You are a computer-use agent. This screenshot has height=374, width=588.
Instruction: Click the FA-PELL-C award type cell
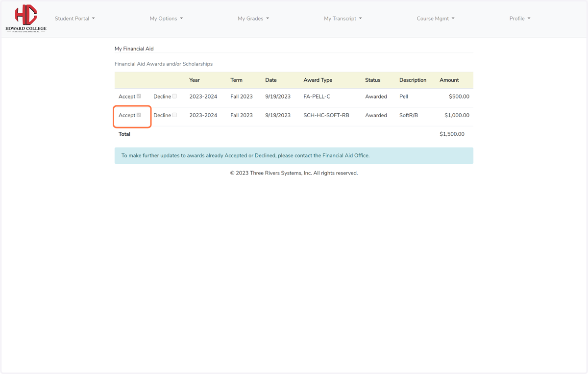(x=317, y=97)
